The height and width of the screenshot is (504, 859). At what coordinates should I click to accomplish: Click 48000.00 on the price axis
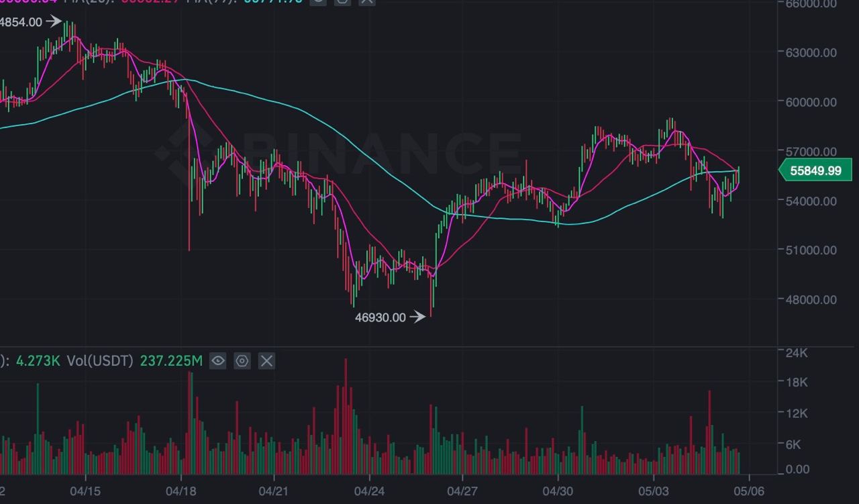pyautogui.click(x=811, y=299)
